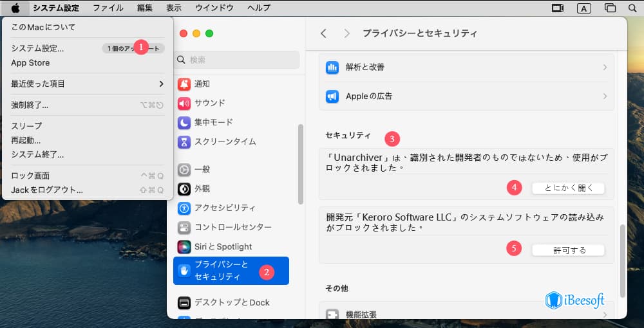Click the Apple の広告 megaphone icon
Viewport: 644px width, 328px height.
pyautogui.click(x=332, y=96)
